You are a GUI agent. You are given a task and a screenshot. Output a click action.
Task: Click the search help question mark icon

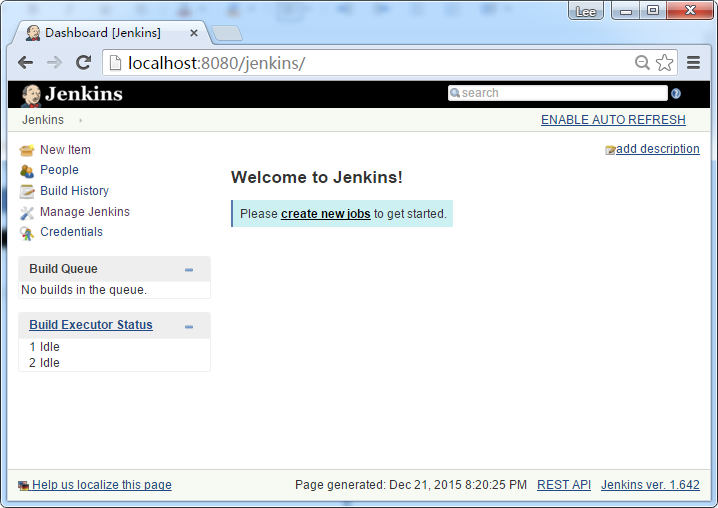676,94
